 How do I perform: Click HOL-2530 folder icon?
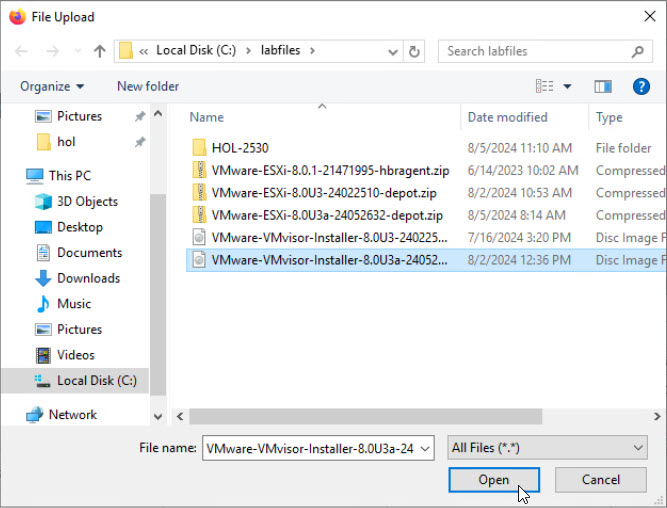click(x=199, y=148)
